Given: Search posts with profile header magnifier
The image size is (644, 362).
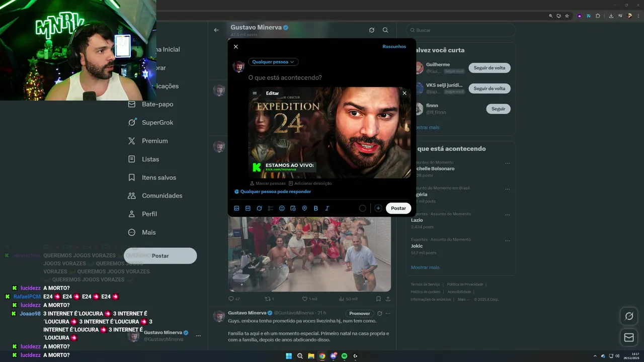Looking at the screenshot, I should click(385, 30).
